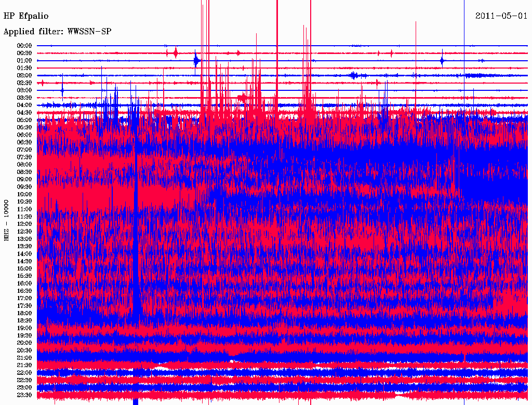Viewport: 532px width, 405px height.
Task: Select the 15:00 time row label
Action: point(24,268)
